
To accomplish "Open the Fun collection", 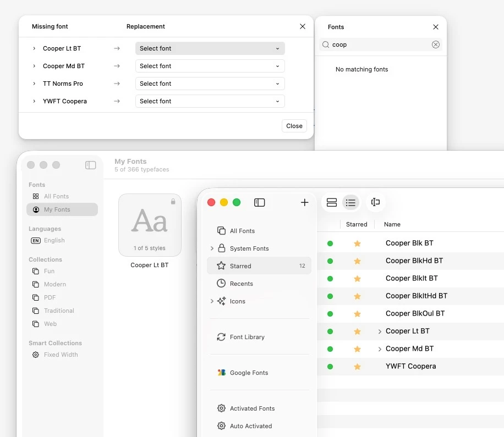I will click(x=62, y=272).
